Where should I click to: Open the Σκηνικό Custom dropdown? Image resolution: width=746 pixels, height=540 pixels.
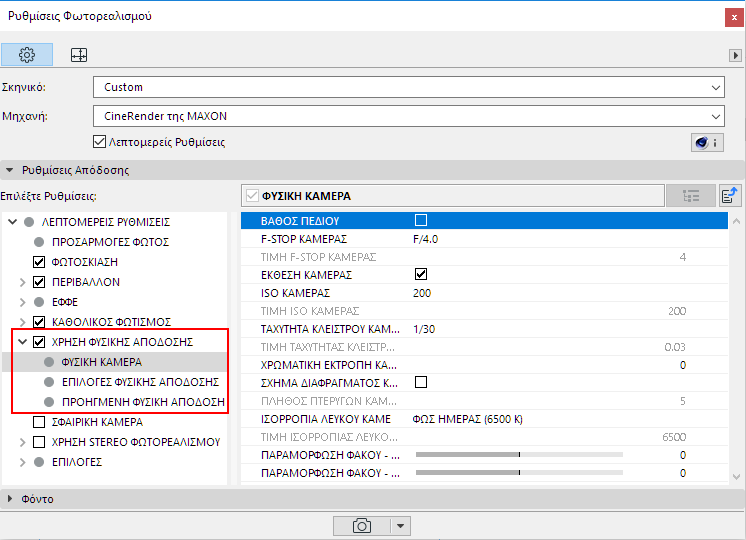pos(408,87)
